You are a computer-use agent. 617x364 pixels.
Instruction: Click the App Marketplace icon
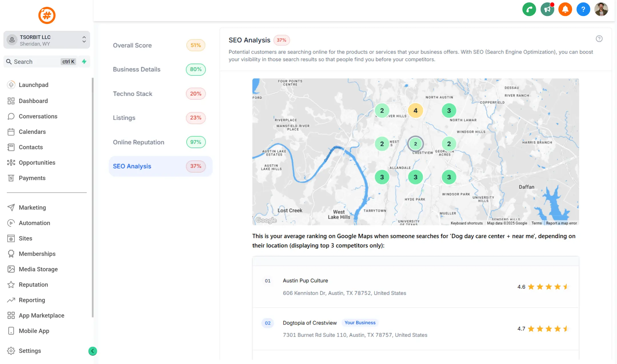pos(11,315)
